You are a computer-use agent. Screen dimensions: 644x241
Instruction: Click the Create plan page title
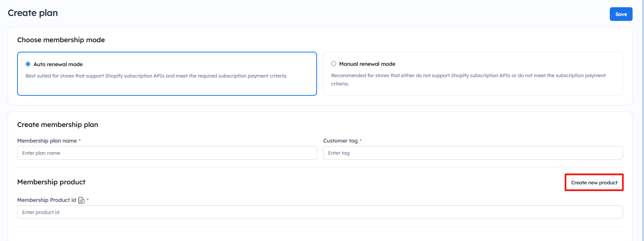tap(33, 13)
